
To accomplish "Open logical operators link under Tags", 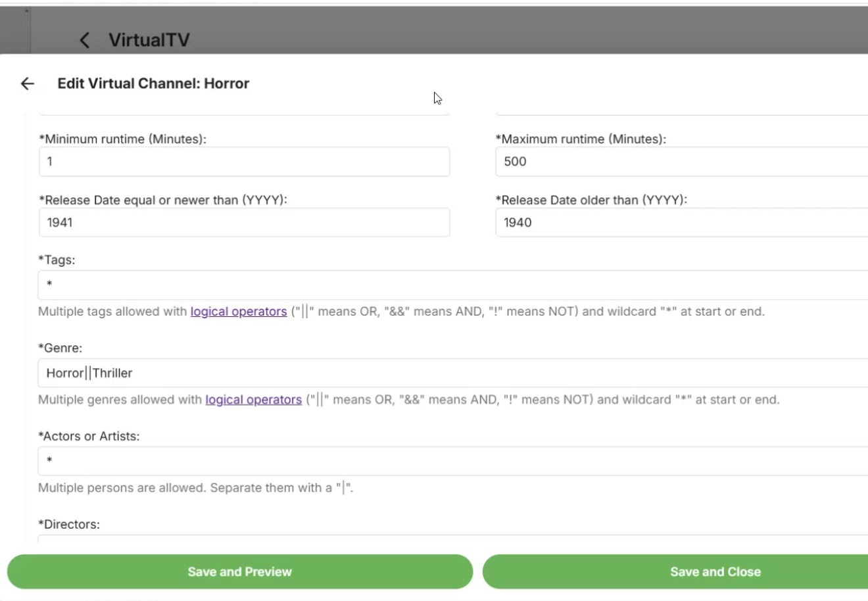I will point(239,312).
